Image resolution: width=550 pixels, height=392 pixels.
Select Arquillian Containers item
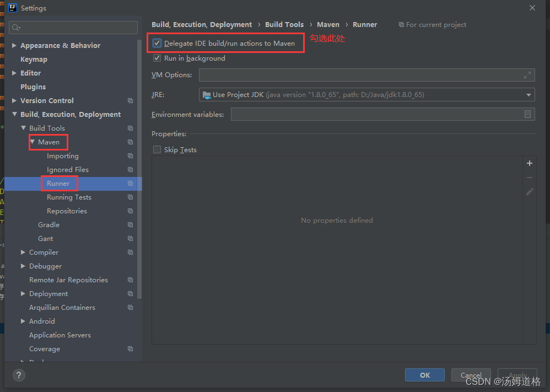[x=62, y=308]
